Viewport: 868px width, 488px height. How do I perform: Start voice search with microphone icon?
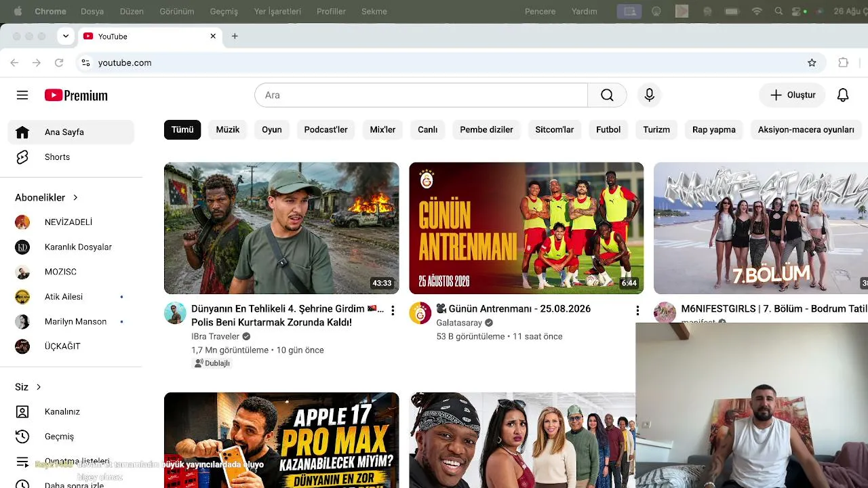click(x=649, y=95)
